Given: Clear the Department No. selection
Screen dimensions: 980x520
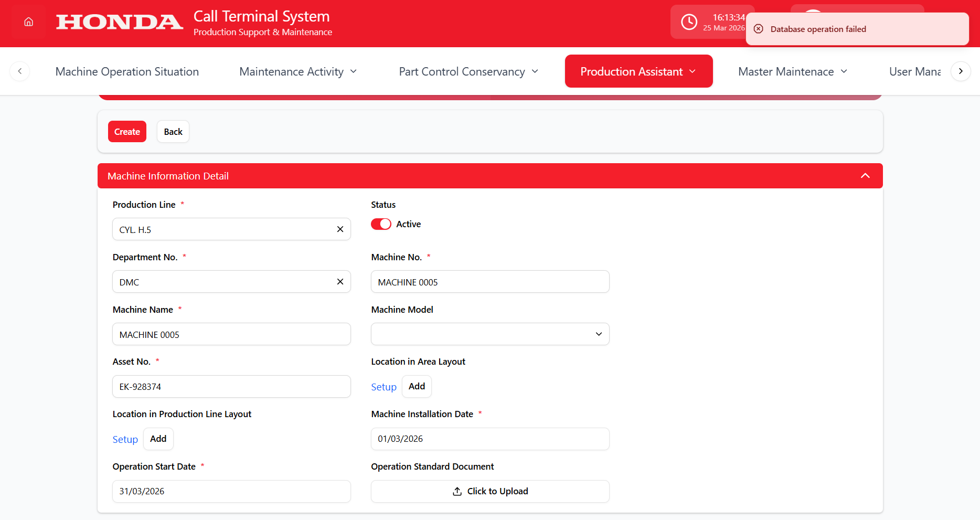Looking at the screenshot, I should 340,282.
